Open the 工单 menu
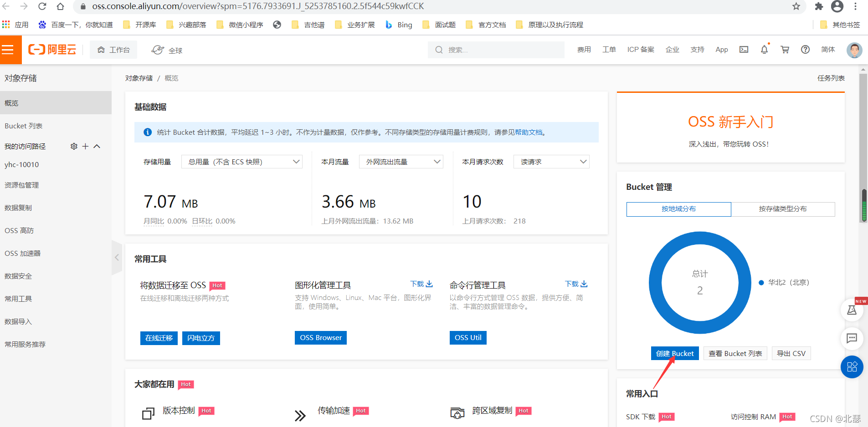This screenshot has width=868, height=427. [x=609, y=50]
